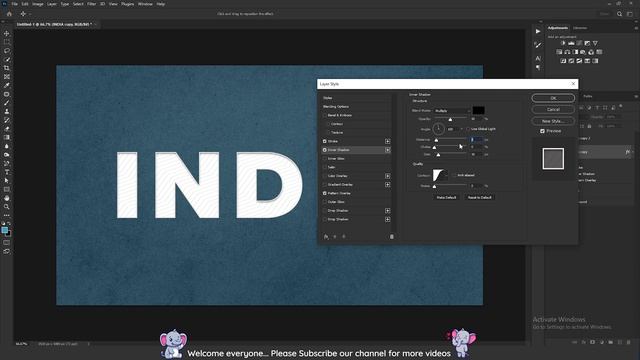The width and height of the screenshot is (640, 360).
Task: Open the File menu
Action: click(14, 4)
